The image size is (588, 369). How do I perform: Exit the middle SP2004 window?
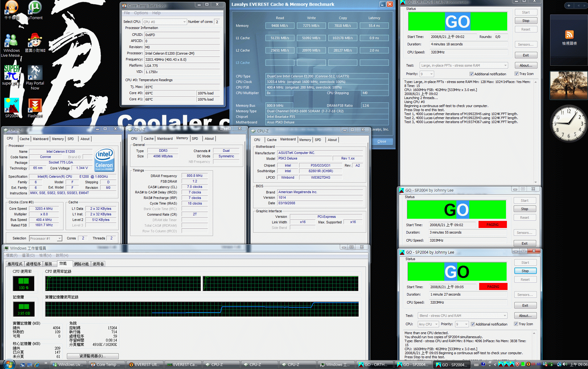point(524,244)
